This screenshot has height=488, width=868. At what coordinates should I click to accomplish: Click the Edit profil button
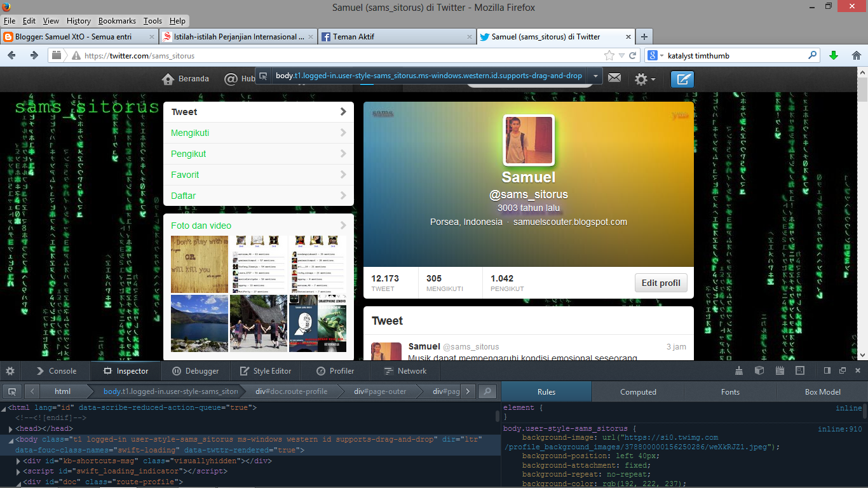pyautogui.click(x=661, y=283)
